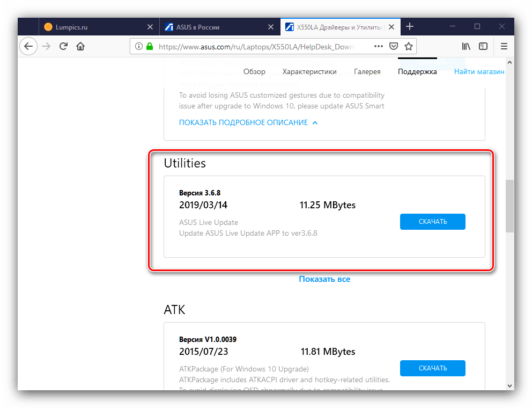
Task: Toggle the browser sidebar view
Action: tap(483, 47)
